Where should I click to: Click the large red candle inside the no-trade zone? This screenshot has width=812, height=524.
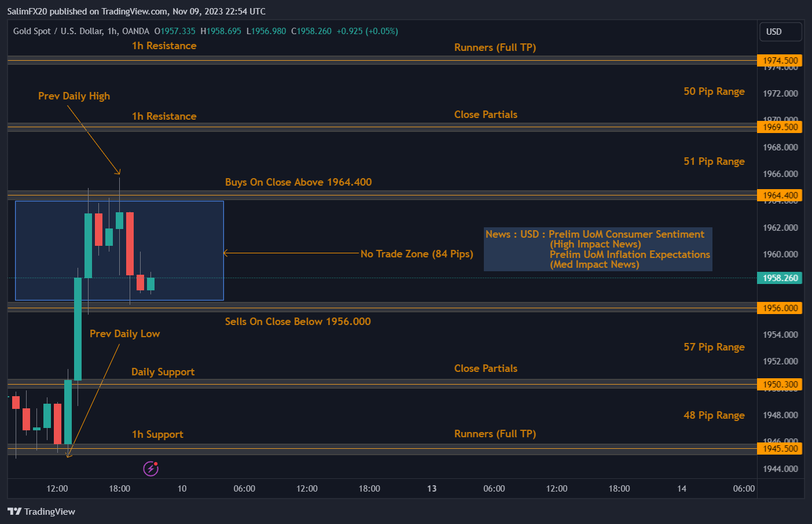[x=130, y=243]
